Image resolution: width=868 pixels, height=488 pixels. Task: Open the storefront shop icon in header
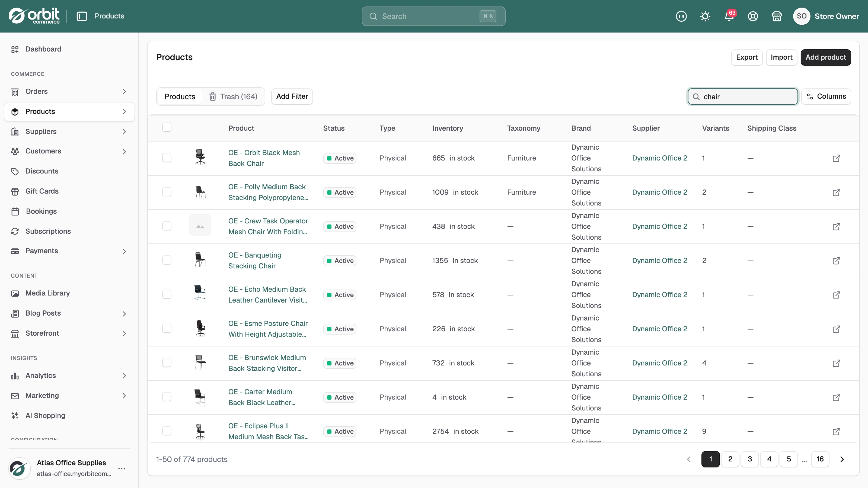(x=777, y=16)
